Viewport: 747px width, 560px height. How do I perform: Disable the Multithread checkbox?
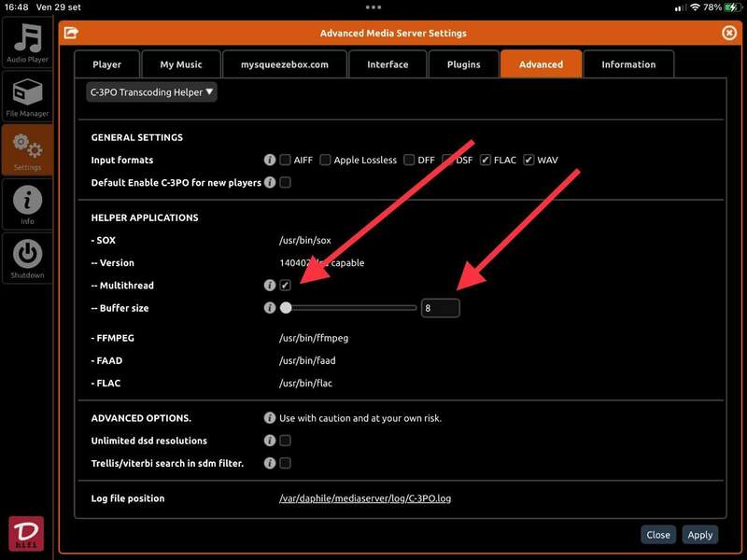286,286
